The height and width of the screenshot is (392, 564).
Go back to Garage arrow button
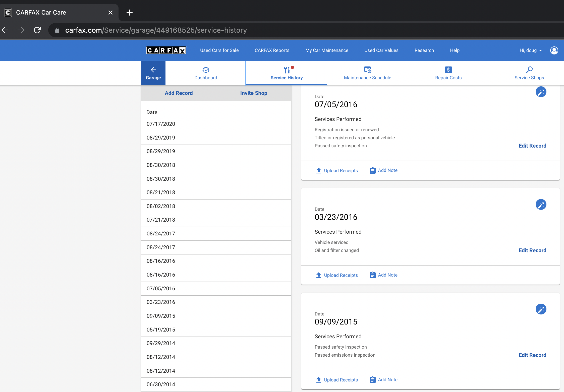coord(153,73)
